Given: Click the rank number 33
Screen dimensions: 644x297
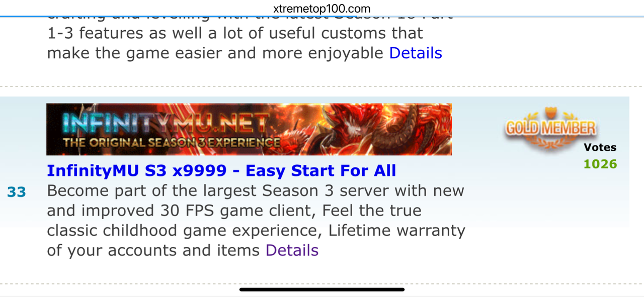Looking at the screenshot, I should pos(17,191).
